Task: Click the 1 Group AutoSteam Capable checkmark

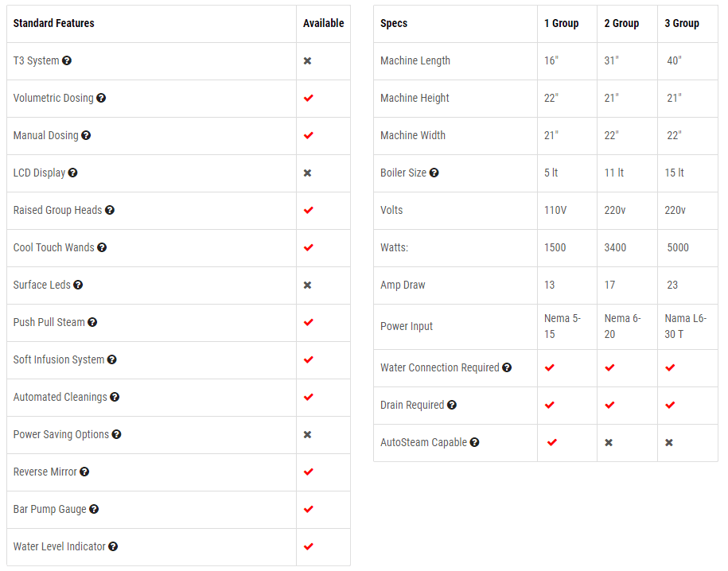Action: pos(551,442)
